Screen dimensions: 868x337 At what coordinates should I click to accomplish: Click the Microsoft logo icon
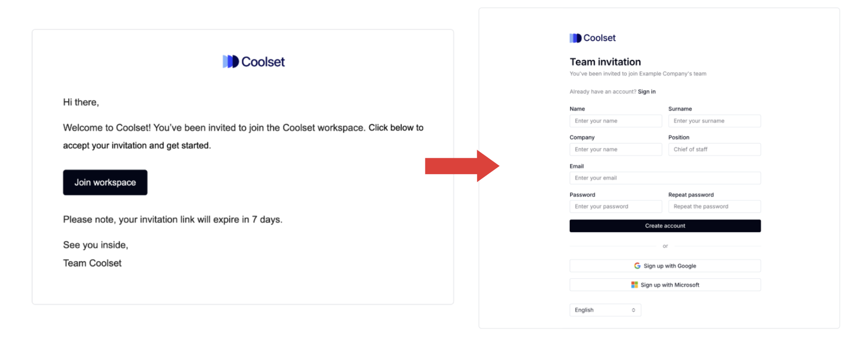coord(634,285)
